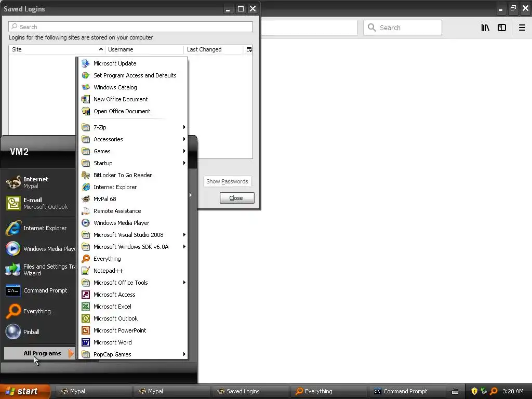The width and height of the screenshot is (532, 399).
Task: Toggle browser sidebar icon
Action: [x=502, y=28]
